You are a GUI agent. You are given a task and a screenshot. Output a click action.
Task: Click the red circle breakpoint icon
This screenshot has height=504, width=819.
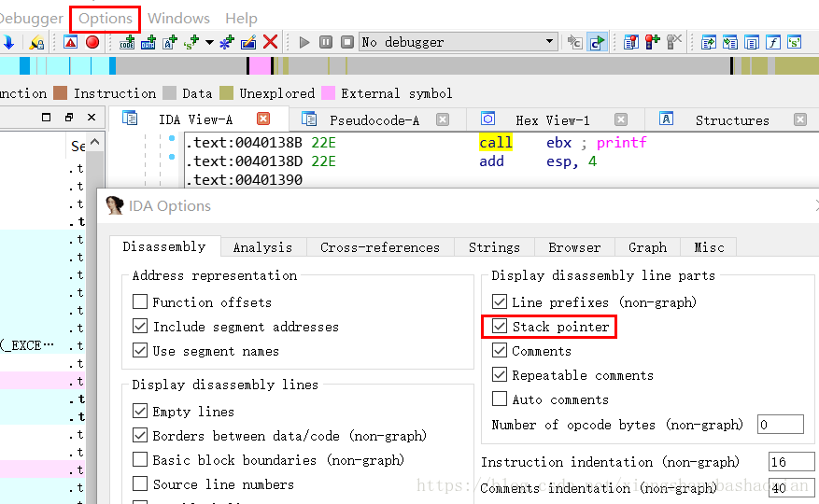(x=92, y=42)
